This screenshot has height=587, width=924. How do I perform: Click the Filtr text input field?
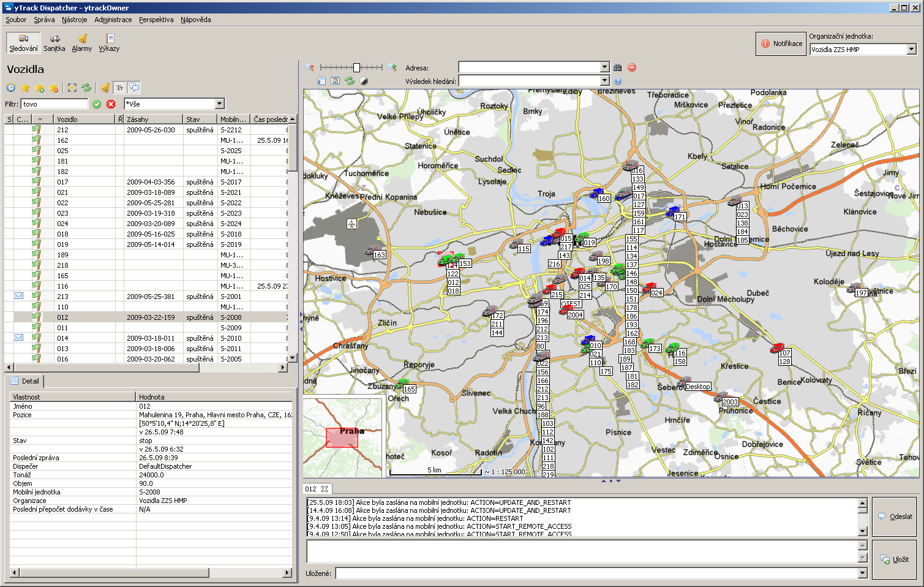coord(54,104)
